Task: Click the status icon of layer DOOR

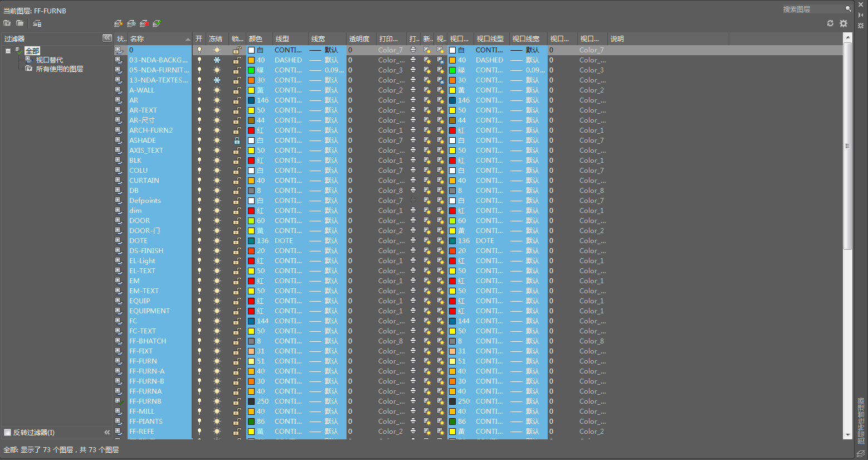Action: (x=119, y=221)
